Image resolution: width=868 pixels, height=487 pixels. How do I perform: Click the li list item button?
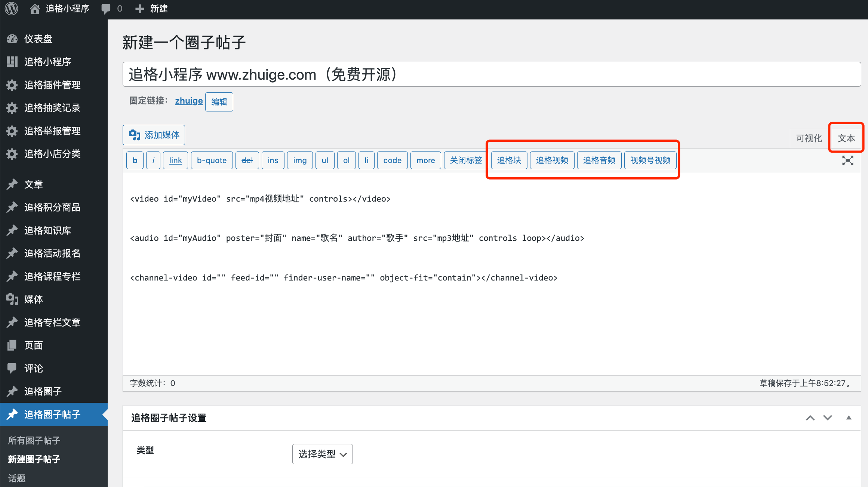tap(366, 160)
